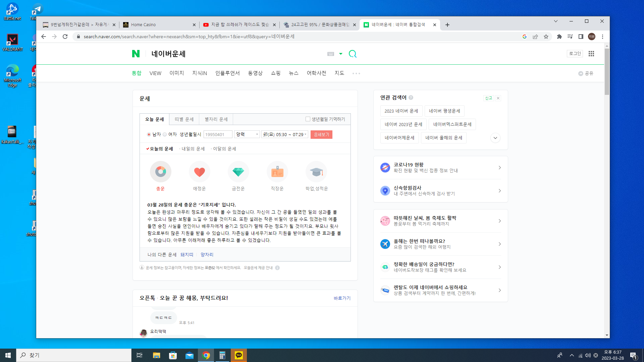Select the 학업,성적운 graduation cap icon
The image size is (644, 362).
[x=316, y=172]
